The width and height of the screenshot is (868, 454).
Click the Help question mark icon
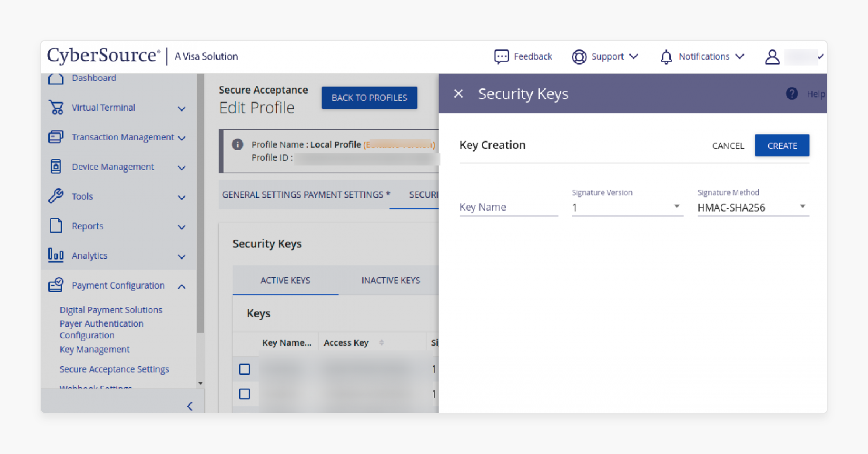(x=792, y=94)
